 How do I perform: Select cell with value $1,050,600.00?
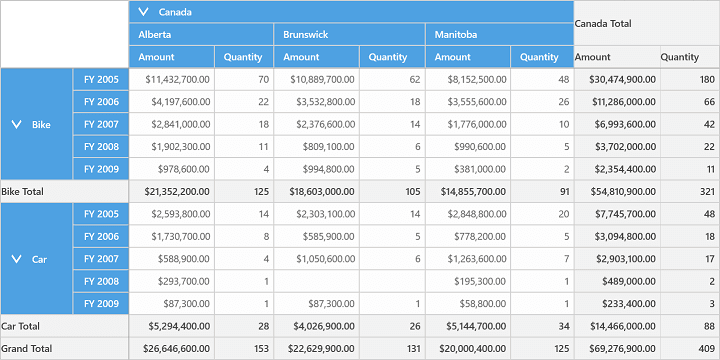(316, 259)
